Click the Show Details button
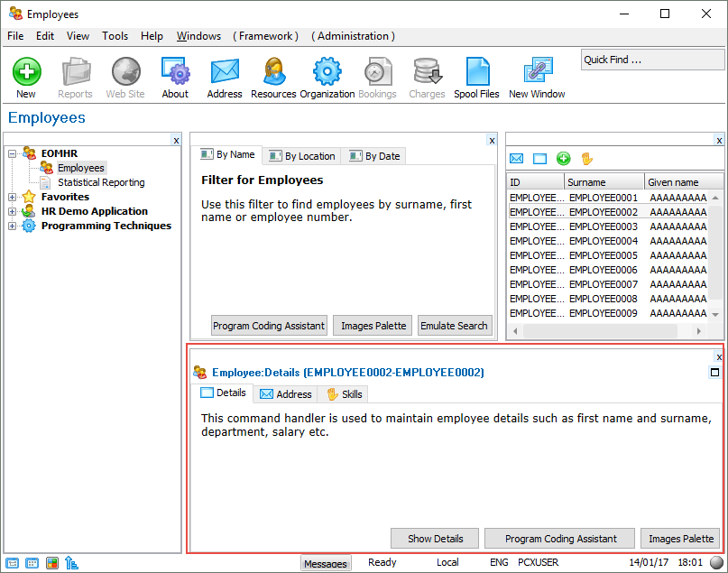728x573 pixels. (x=435, y=539)
